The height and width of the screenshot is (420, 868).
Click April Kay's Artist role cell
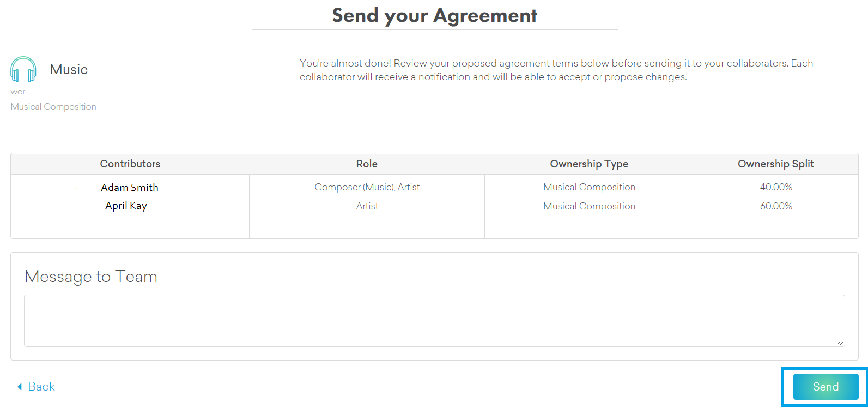point(367,206)
